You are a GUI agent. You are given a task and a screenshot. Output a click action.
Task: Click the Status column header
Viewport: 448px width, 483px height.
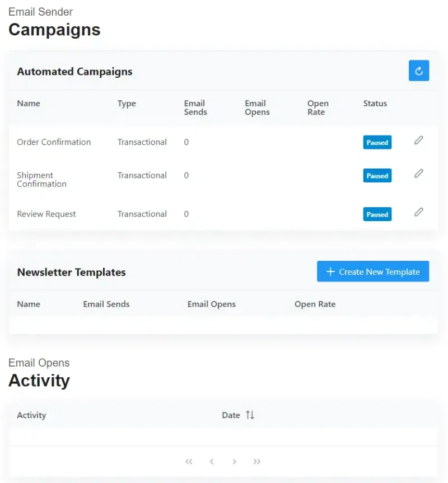[375, 103]
